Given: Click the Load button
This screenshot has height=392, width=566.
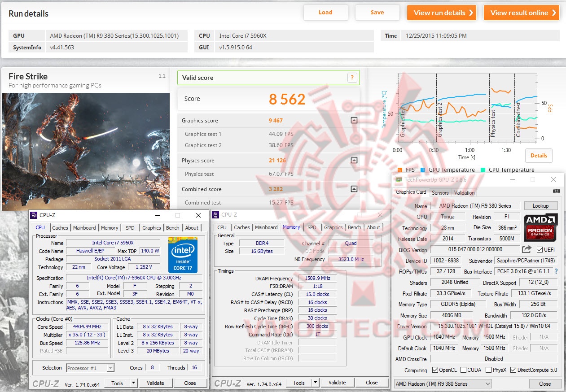Looking at the screenshot, I should [325, 13].
